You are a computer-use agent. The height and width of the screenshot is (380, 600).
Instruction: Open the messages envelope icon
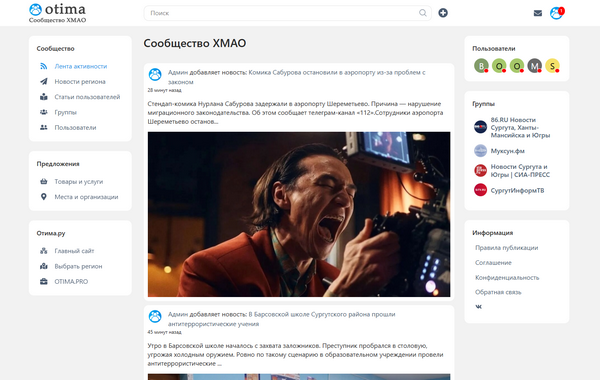click(538, 13)
